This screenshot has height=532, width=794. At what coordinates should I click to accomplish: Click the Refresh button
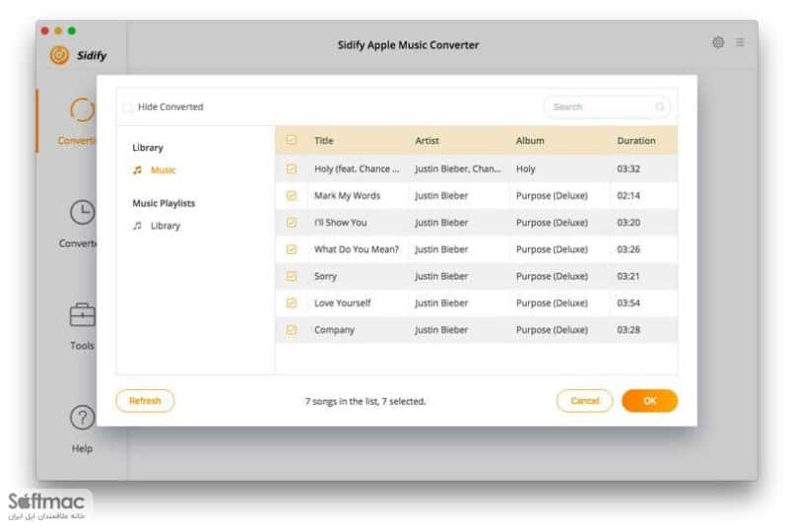coord(145,401)
